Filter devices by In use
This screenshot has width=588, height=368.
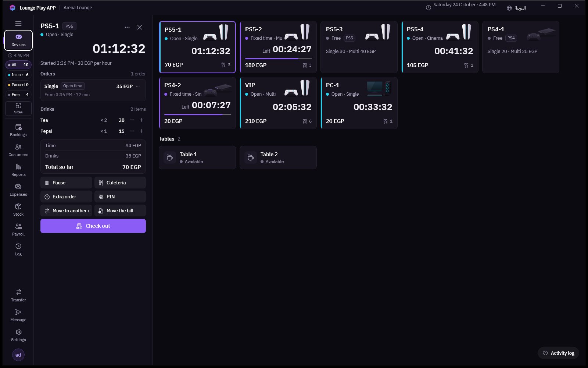pyautogui.click(x=18, y=75)
